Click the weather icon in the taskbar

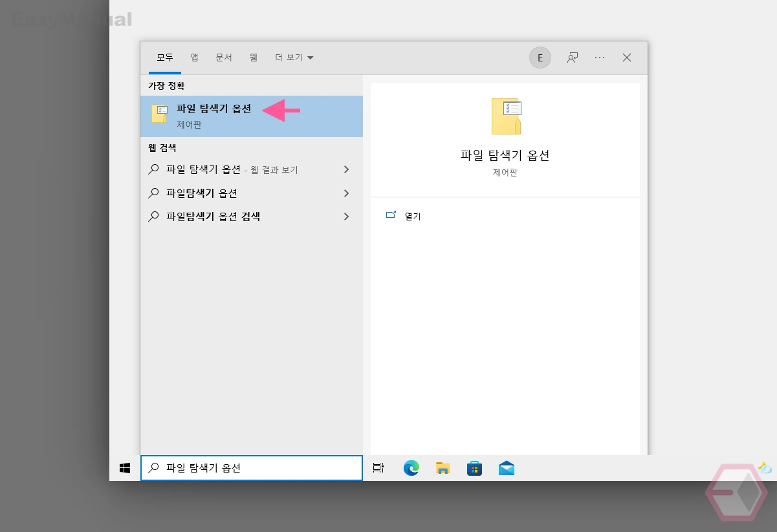coord(765,468)
